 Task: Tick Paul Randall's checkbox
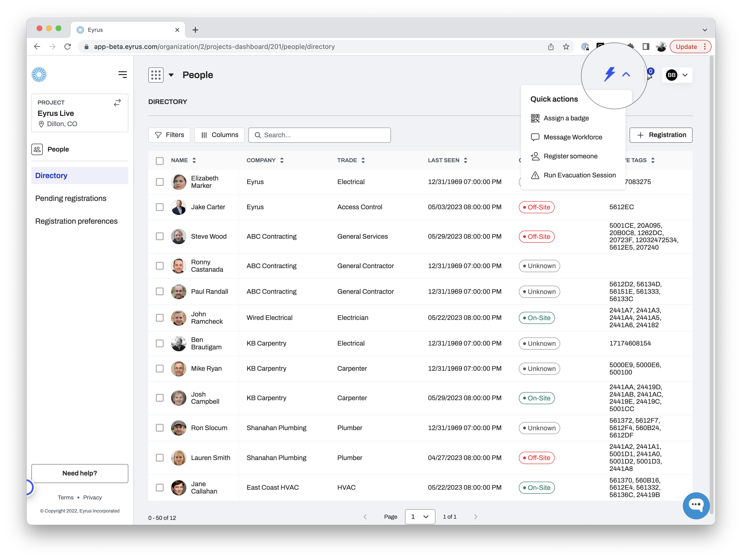point(160,292)
